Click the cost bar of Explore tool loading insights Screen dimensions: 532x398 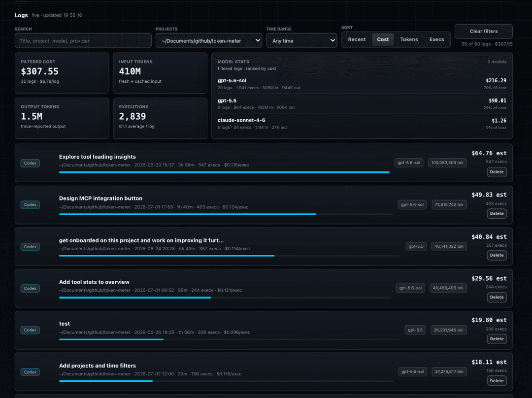[224, 172]
